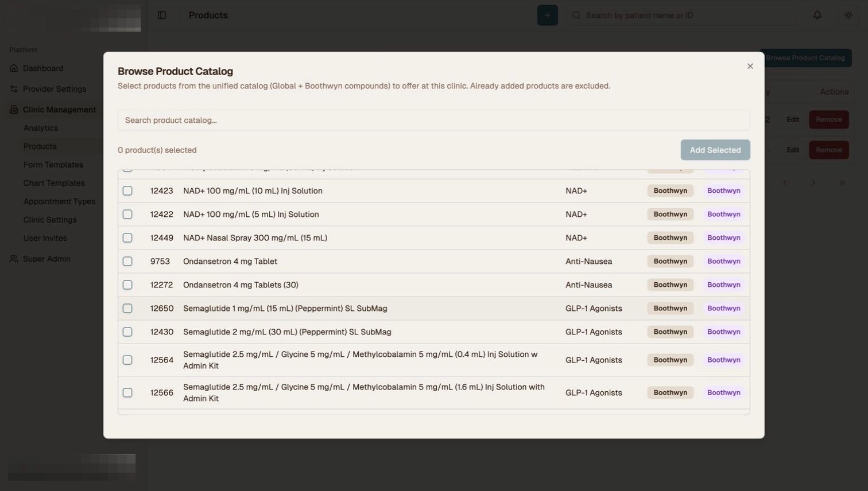The width and height of the screenshot is (868, 491).
Task: Open Dashboard in the sidebar
Action: tap(43, 68)
